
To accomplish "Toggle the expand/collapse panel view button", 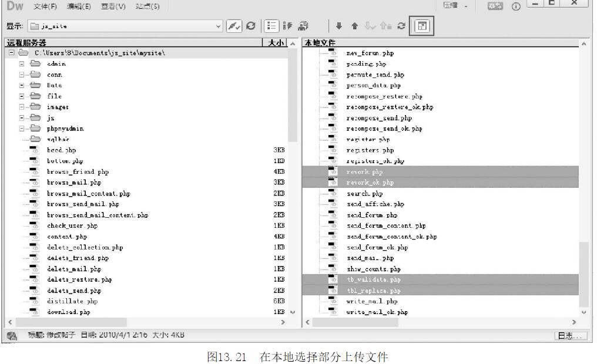I will click(422, 26).
